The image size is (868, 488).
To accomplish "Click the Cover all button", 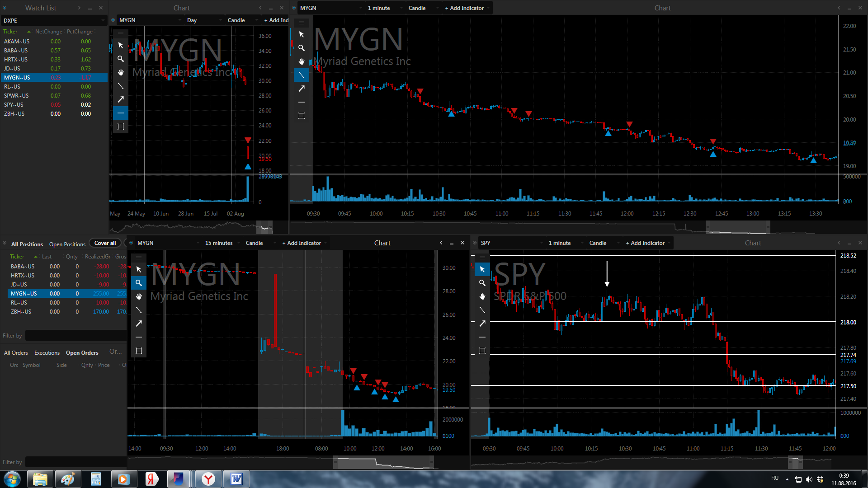I will (x=105, y=243).
